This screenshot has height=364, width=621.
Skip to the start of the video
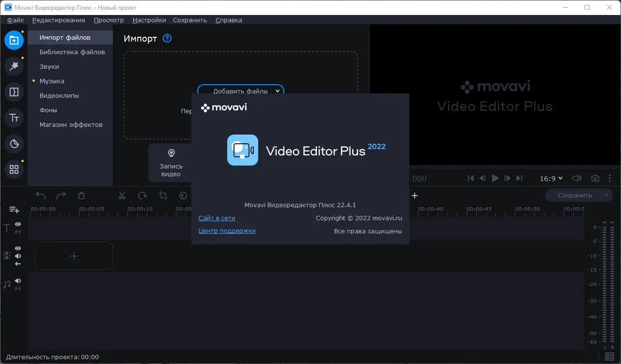coord(471,178)
